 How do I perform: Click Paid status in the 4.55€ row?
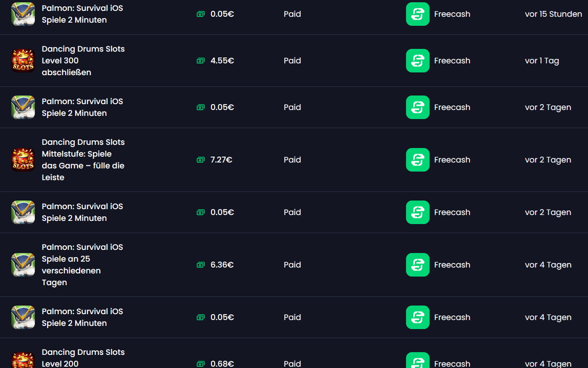pos(292,61)
